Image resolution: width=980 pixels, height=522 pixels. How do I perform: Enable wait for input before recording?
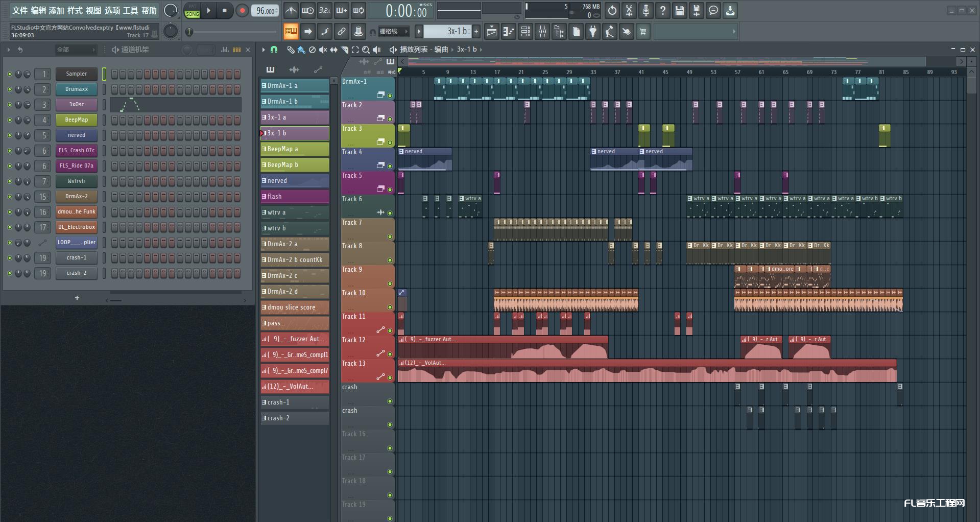(308, 10)
